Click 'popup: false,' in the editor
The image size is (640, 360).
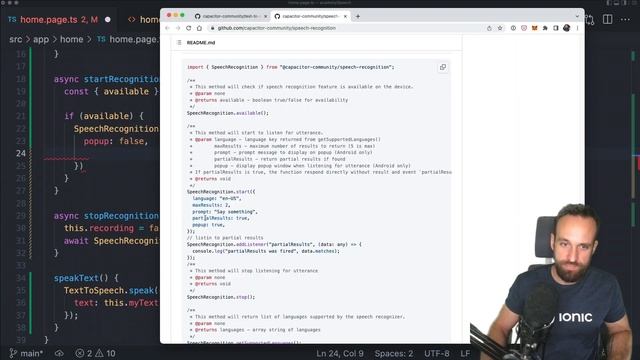(116, 141)
